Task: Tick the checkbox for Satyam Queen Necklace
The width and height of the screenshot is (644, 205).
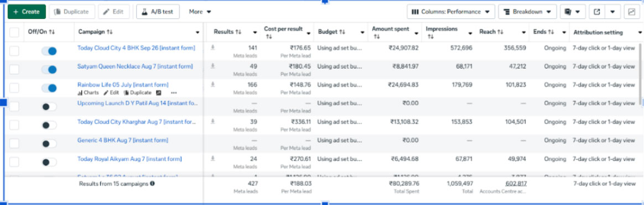Action: (14, 70)
